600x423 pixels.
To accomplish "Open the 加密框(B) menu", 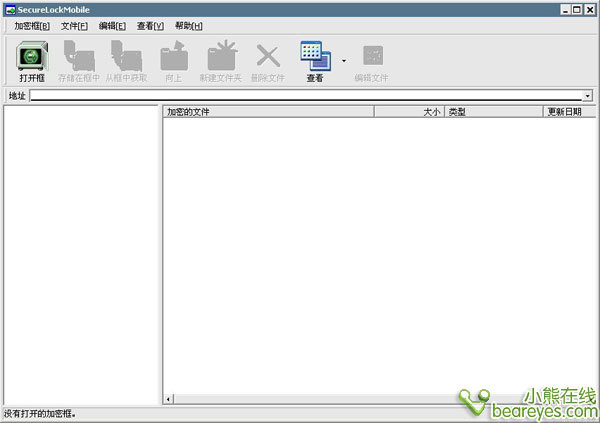I will pos(32,26).
